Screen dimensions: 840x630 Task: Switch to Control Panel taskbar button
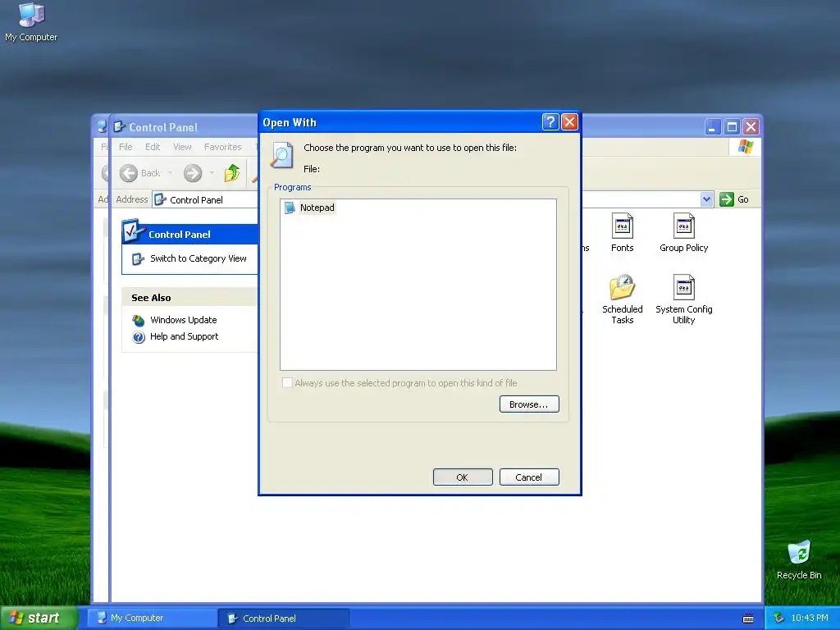point(283,618)
